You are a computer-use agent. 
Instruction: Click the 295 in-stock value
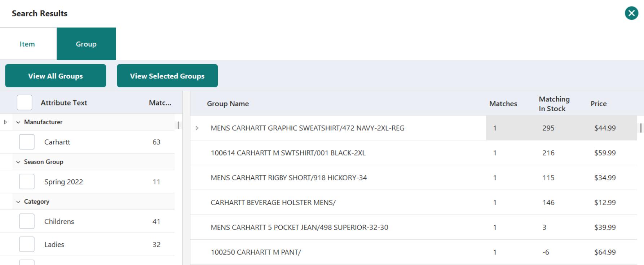548,128
